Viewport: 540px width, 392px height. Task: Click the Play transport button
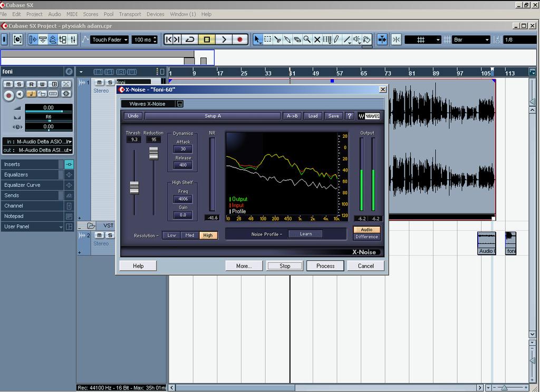pyautogui.click(x=224, y=40)
